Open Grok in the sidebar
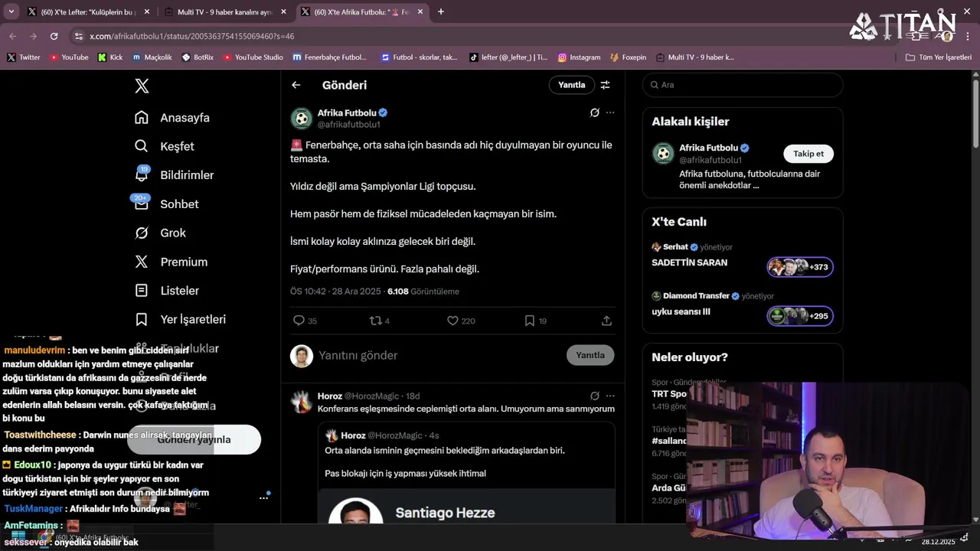The width and height of the screenshot is (980, 551). coord(160,233)
